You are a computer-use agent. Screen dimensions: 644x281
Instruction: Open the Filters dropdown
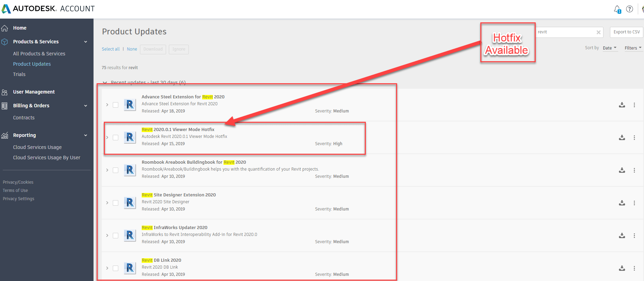[x=633, y=48]
